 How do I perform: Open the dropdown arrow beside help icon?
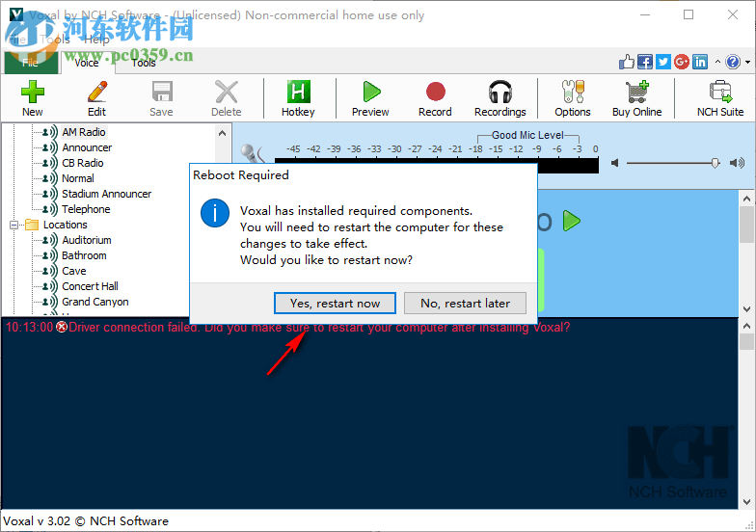[747, 62]
